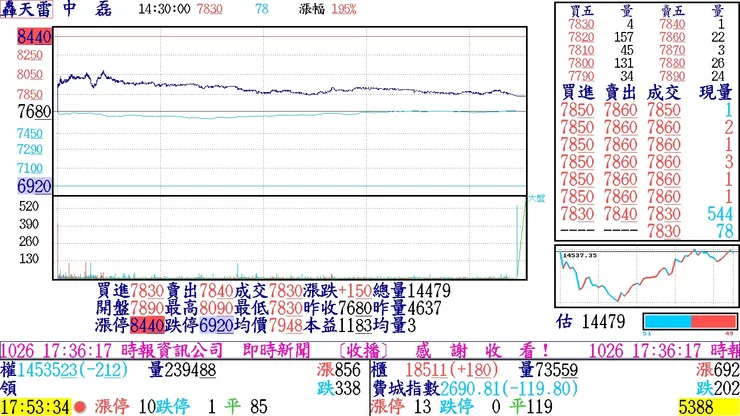Viewport: 740px width, 416px height.
Task: Click the yellow 5388 box in status bar
Action: pos(708,407)
